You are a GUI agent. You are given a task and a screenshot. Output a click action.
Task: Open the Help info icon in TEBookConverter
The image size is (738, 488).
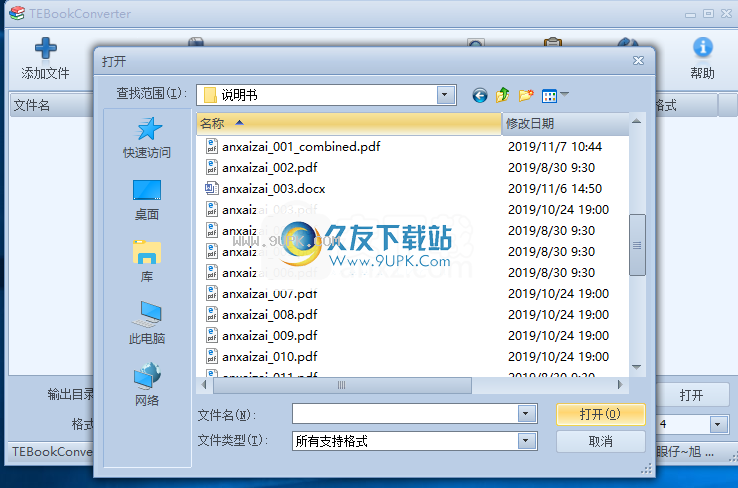pyautogui.click(x=702, y=47)
